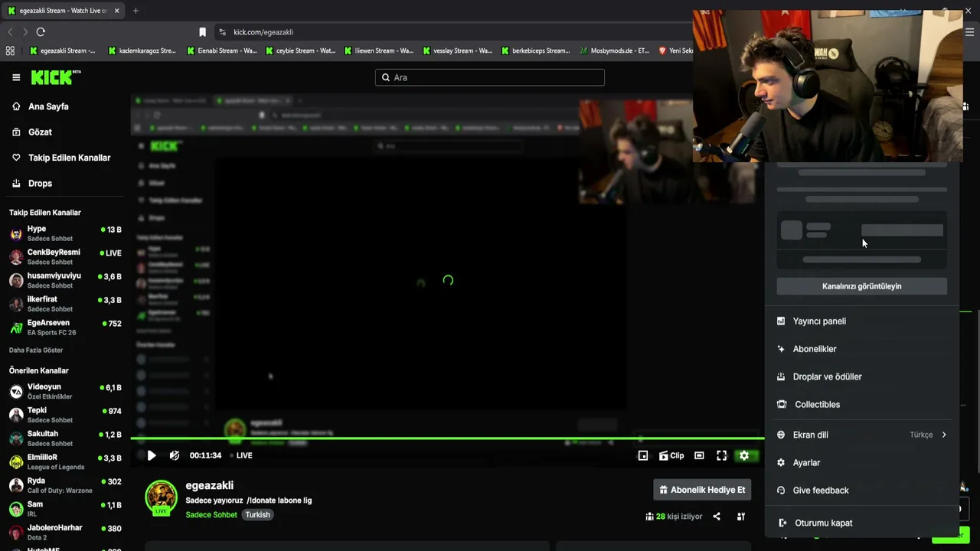
Task: Click the Kanalınızı görüntüleyin button
Action: click(x=862, y=286)
